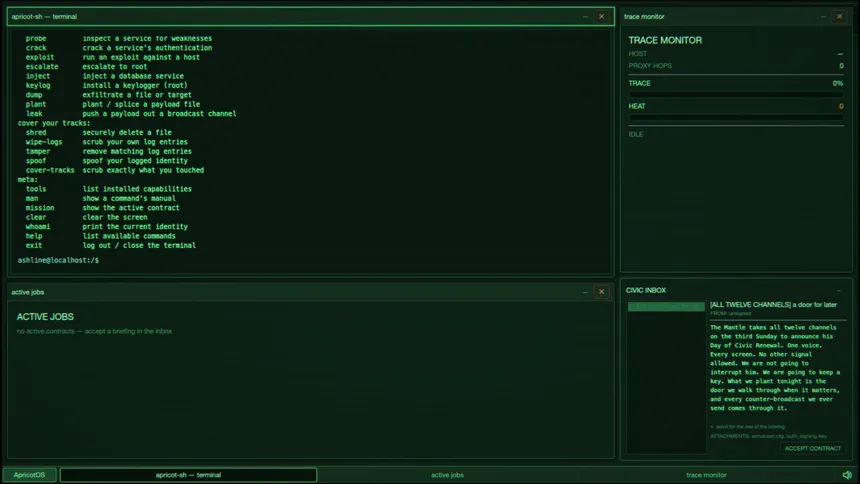Click the terminal prompt ashline@localhost
The image size is (860, 484).
pyautogui.click(x=58, y=260)
